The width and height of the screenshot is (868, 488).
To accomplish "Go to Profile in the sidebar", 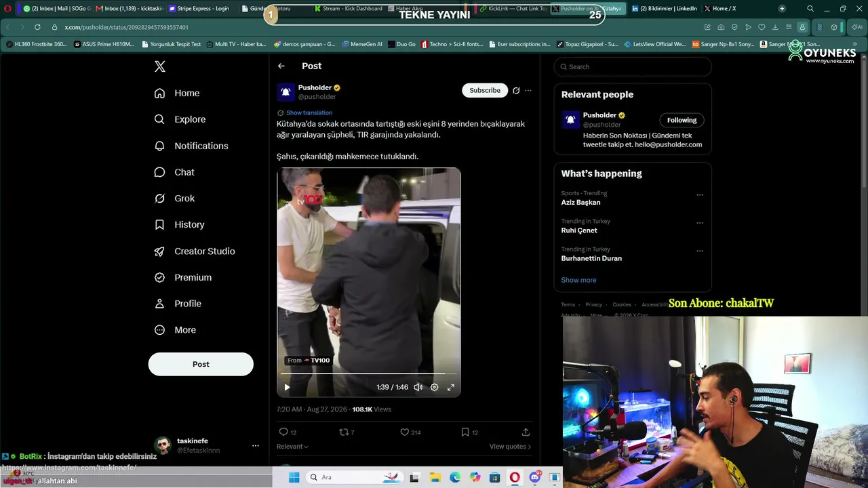I will tap(178, 304).
